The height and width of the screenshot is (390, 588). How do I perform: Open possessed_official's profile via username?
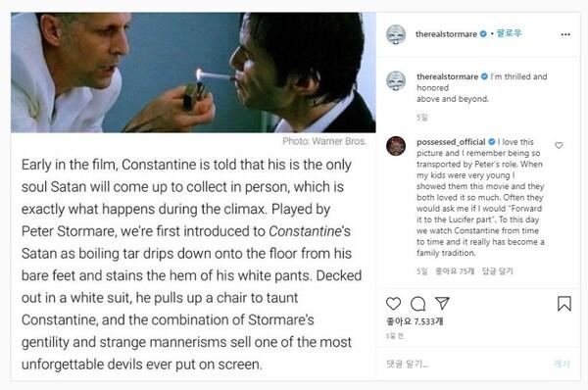[451, 142]
